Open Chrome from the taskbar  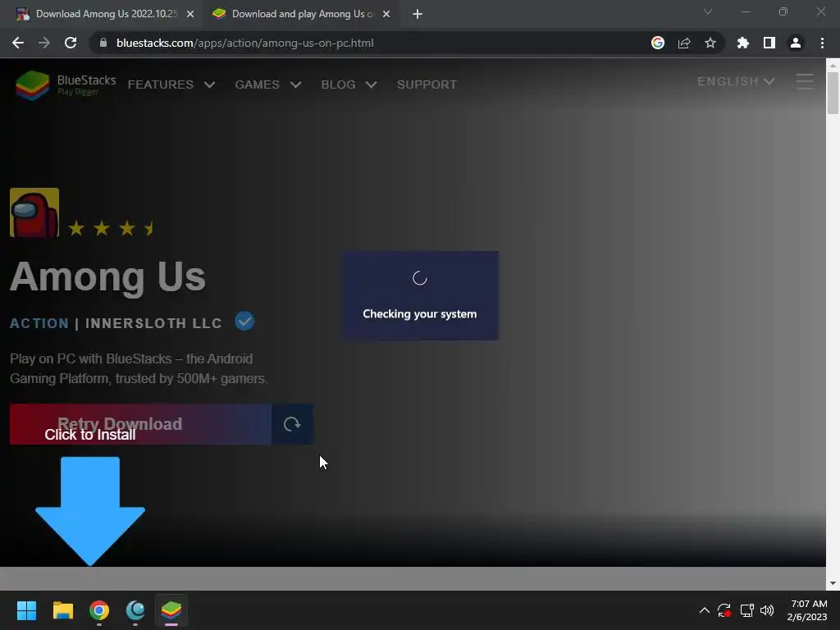(x=99, y=610)
